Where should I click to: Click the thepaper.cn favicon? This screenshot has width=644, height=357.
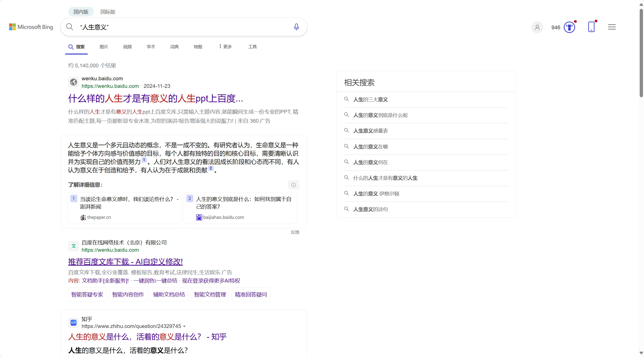[83, 217]
